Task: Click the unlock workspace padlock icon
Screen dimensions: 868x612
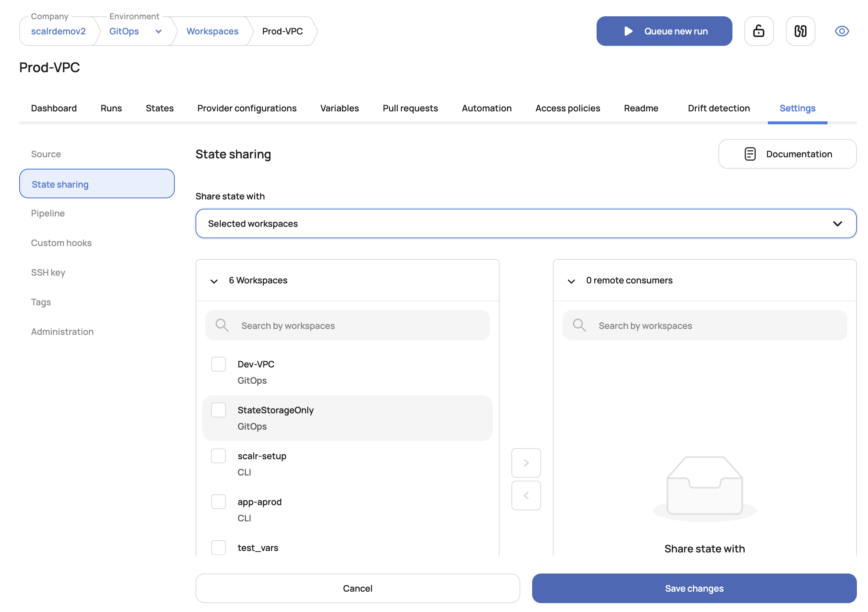Action: 758,31
